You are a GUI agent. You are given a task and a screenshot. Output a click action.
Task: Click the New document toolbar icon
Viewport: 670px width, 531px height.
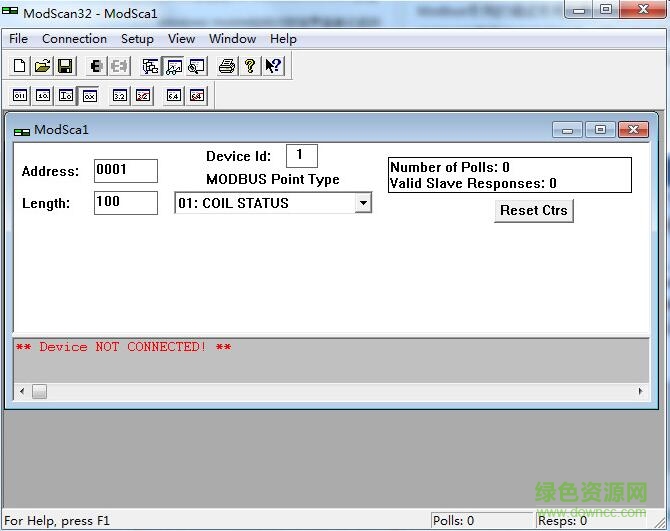point(20,66)
